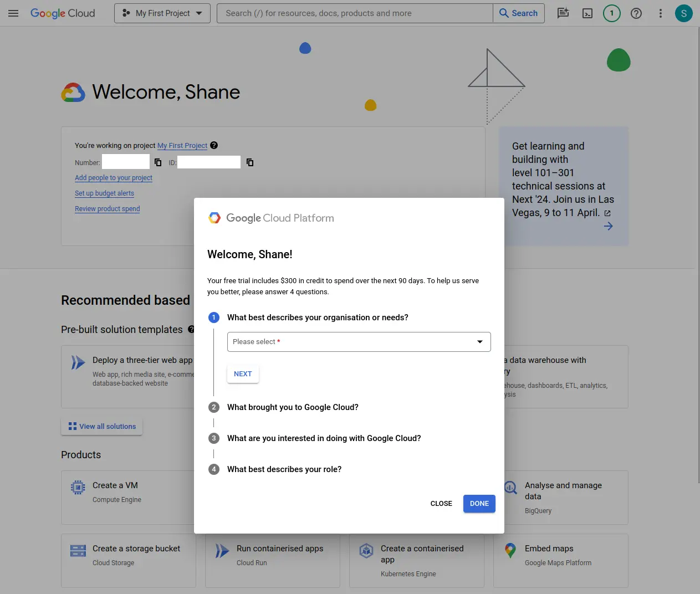Open the My First Project selector
The width and height of the screenshot is (700, 594).
pyautogui.click(x=162, y=13)
